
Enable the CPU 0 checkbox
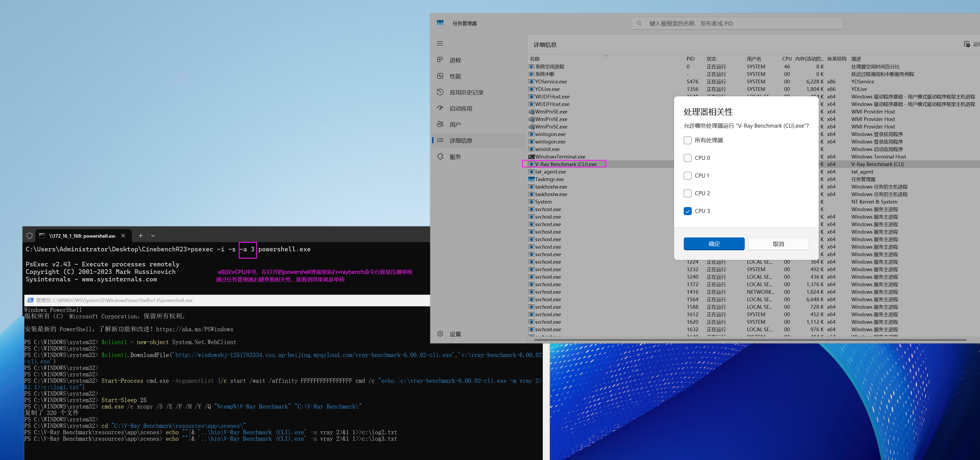pyautogui.click(x=687, y=158)
